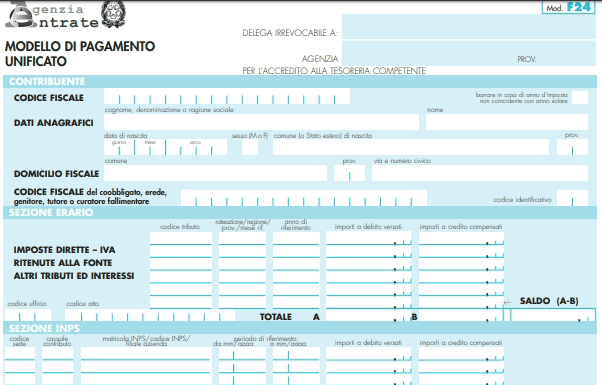Tick the anno d'imposta non coincidente box
602x385 pixels.
pyautogui.click(x=580, y=97)
